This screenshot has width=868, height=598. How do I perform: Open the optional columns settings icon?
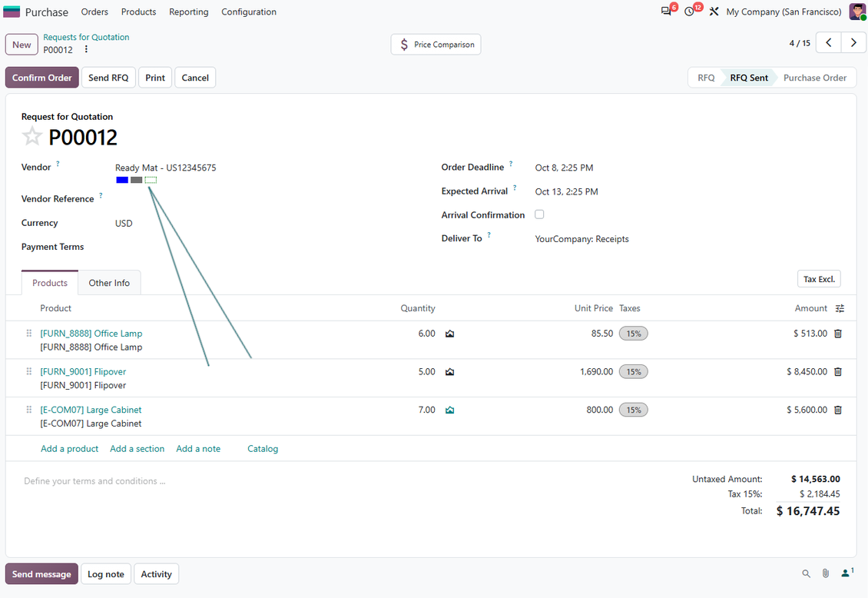[840, 308]
